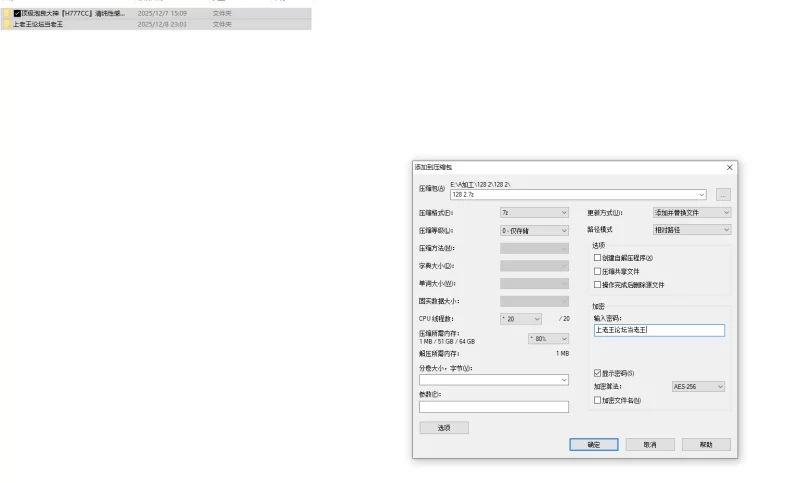The image size is (800, 483).
Task: Click the 选项 options button
Action: (x=444, y=427)
